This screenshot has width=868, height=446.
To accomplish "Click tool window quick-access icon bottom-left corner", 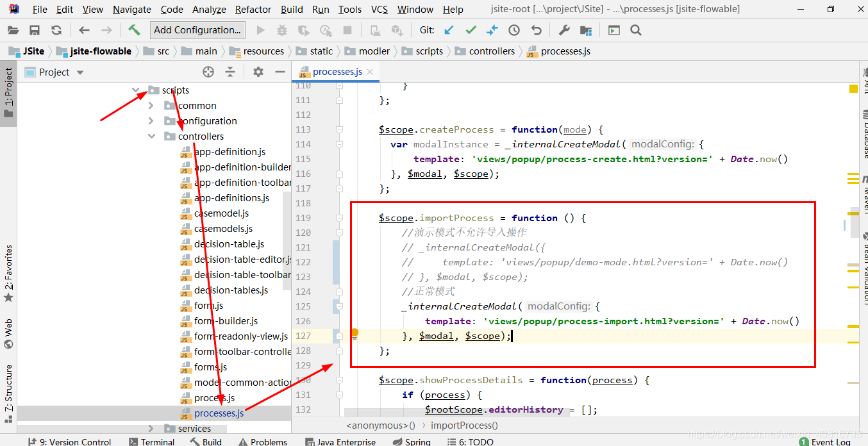I will click(x=8, y=419).
